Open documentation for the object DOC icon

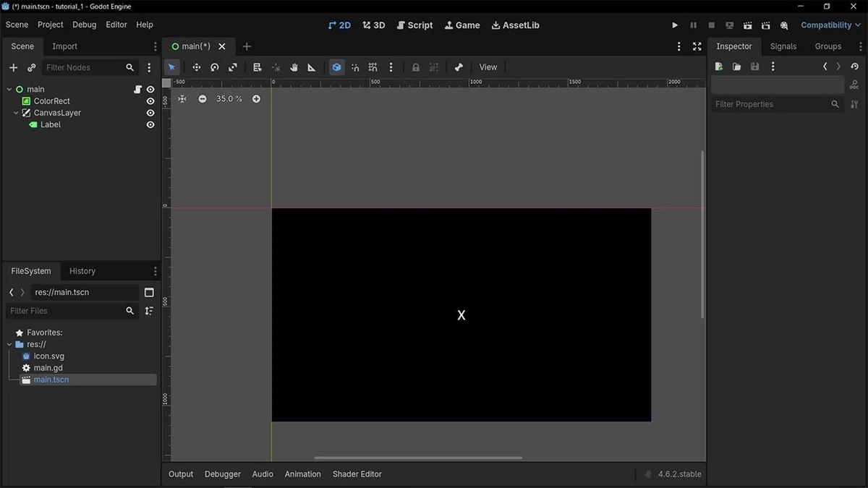tap(854, 85)
